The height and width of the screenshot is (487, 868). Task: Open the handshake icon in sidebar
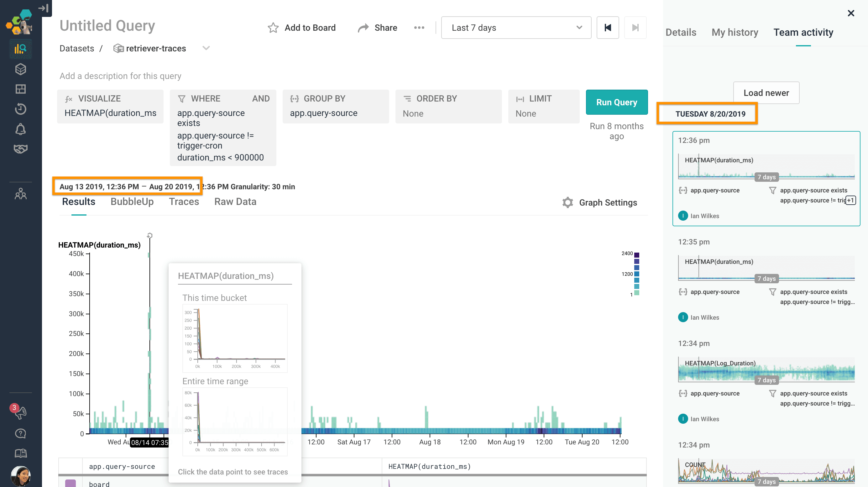(21, 149)
